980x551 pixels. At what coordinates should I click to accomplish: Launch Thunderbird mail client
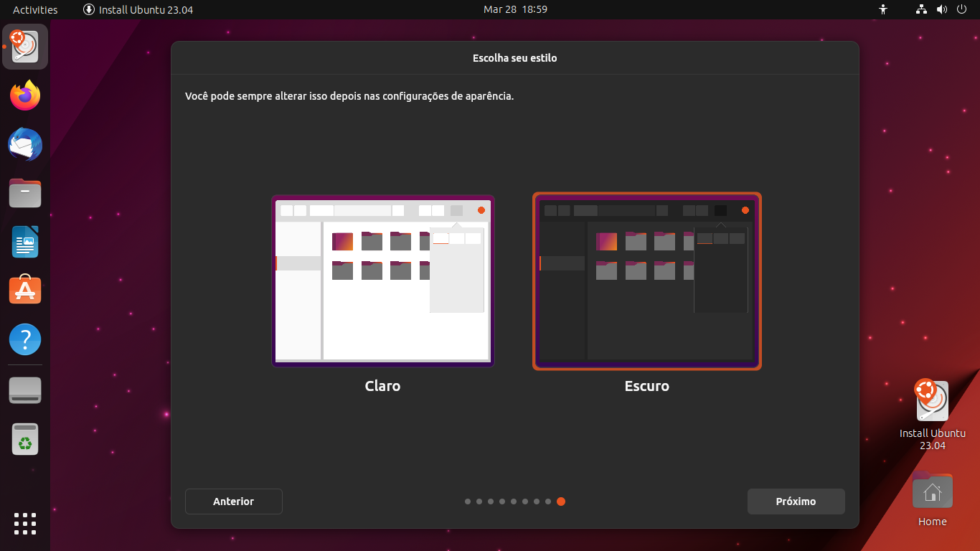pyautogui.click(x=24, y=144)
